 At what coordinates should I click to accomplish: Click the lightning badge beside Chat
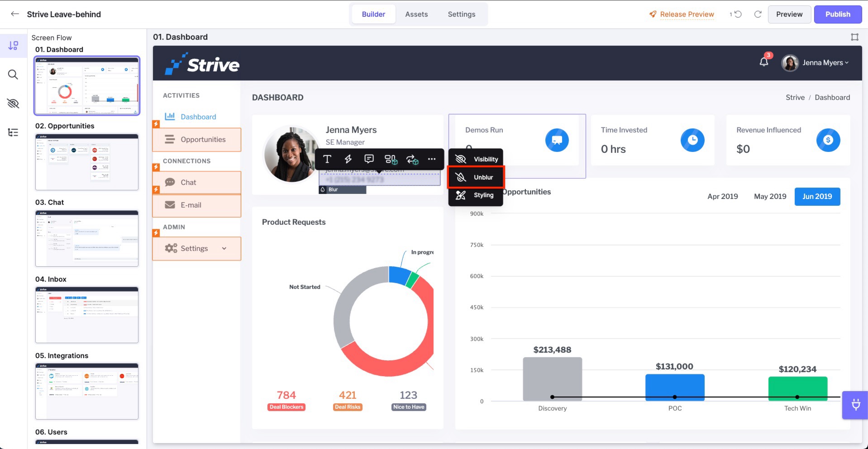pos(156,167)
